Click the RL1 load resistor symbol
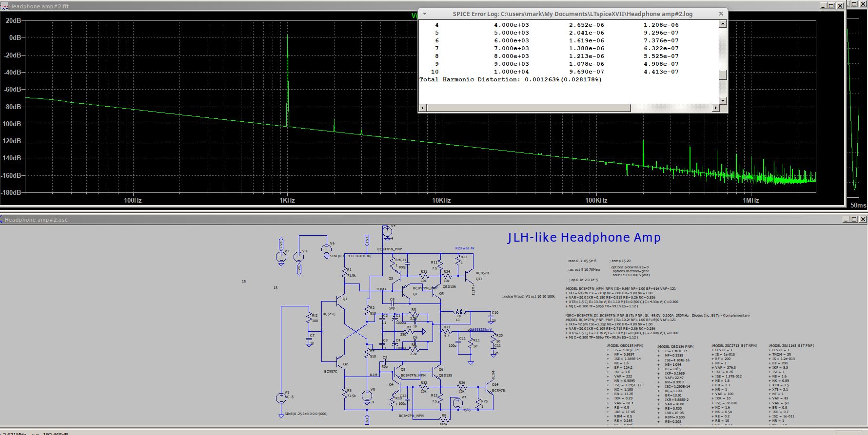 click(471, 343)
